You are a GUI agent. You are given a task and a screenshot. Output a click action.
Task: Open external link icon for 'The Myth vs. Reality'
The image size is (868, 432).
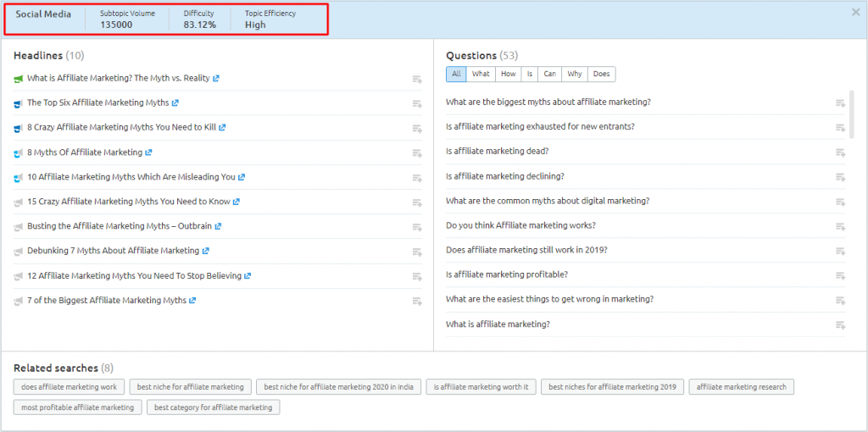pyautogui.click(x=216, y=79)
